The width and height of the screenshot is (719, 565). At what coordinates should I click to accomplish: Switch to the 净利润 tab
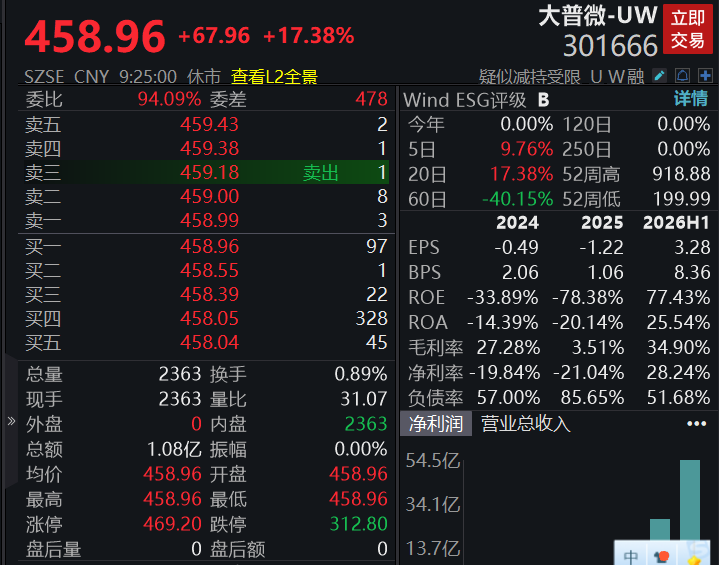436,423
